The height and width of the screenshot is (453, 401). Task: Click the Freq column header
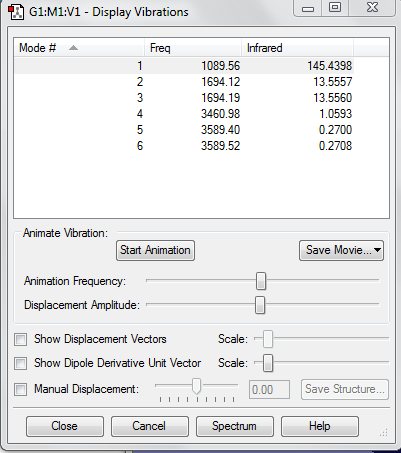[x=193, y=48]
